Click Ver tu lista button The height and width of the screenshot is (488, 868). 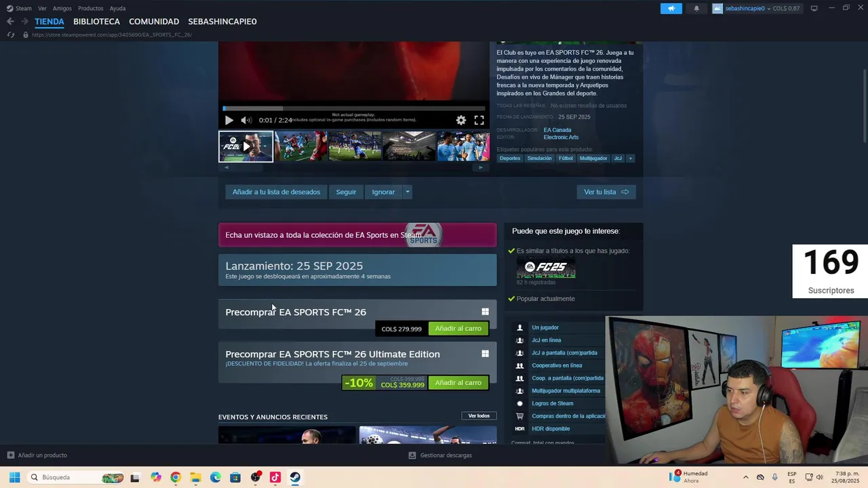(x=606, y=192)
